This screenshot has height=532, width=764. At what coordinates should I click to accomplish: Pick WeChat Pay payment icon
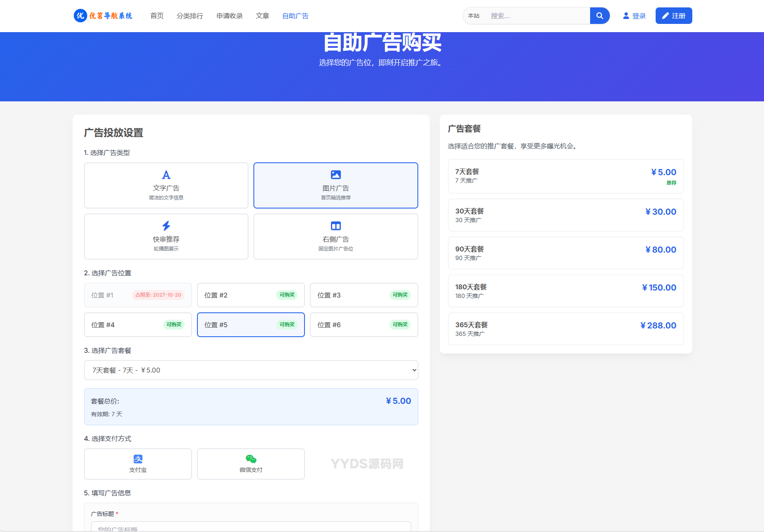point(251,459)
